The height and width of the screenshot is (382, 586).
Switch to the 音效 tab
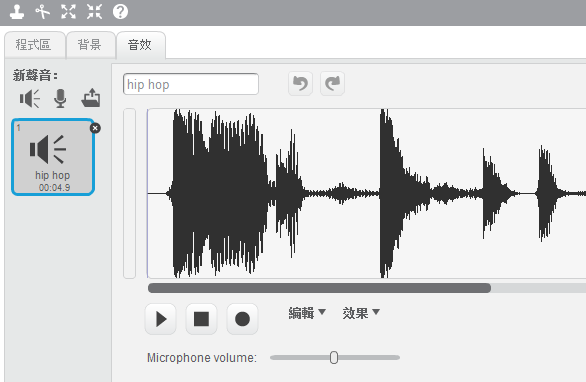(141, 45)
